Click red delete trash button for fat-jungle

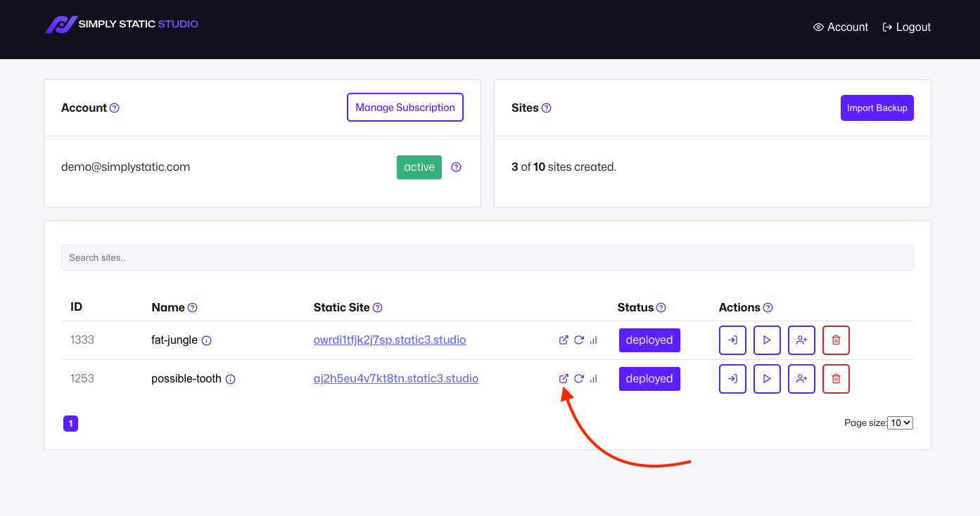tap(836, 340)
